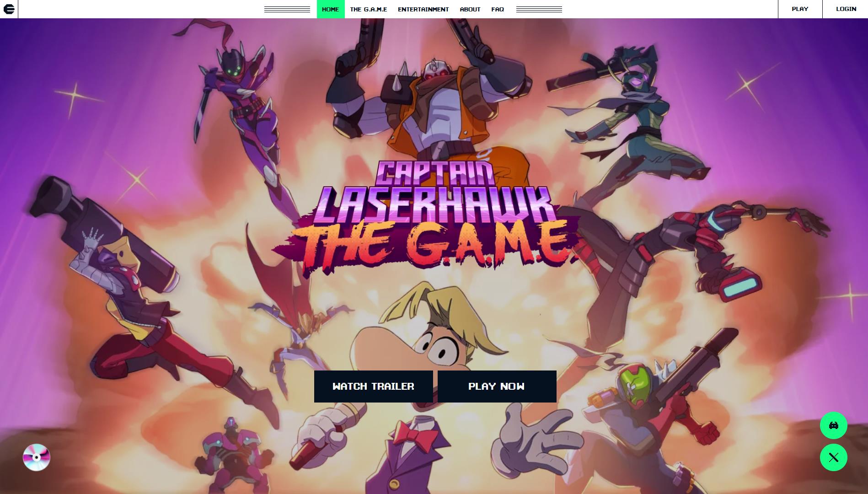Click the Captain Laserhawk The G.A.M.E title logo

(425, 217)
